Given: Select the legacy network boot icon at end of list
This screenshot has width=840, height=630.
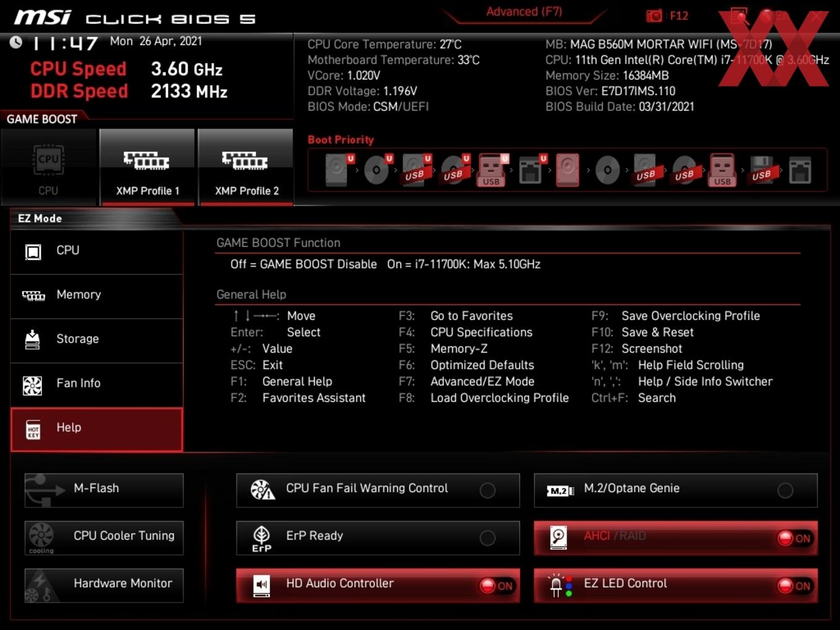Looking at the screenshot, I should 800,170.
